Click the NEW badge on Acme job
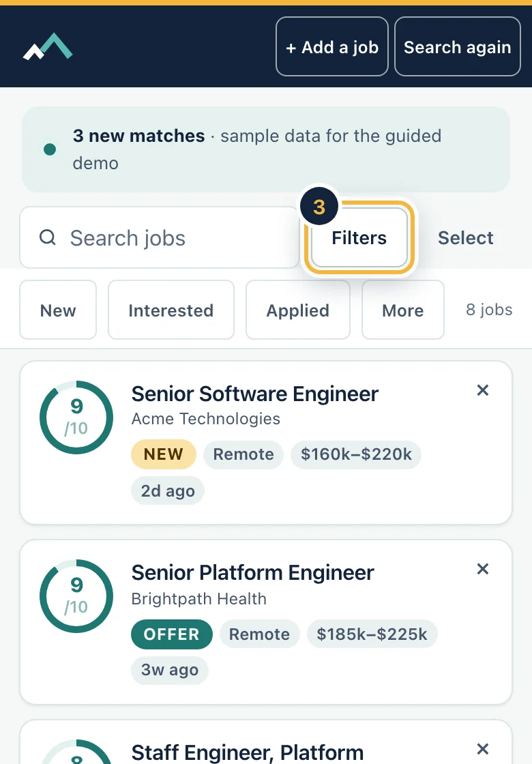532x764 pixels. coord(164,454)
